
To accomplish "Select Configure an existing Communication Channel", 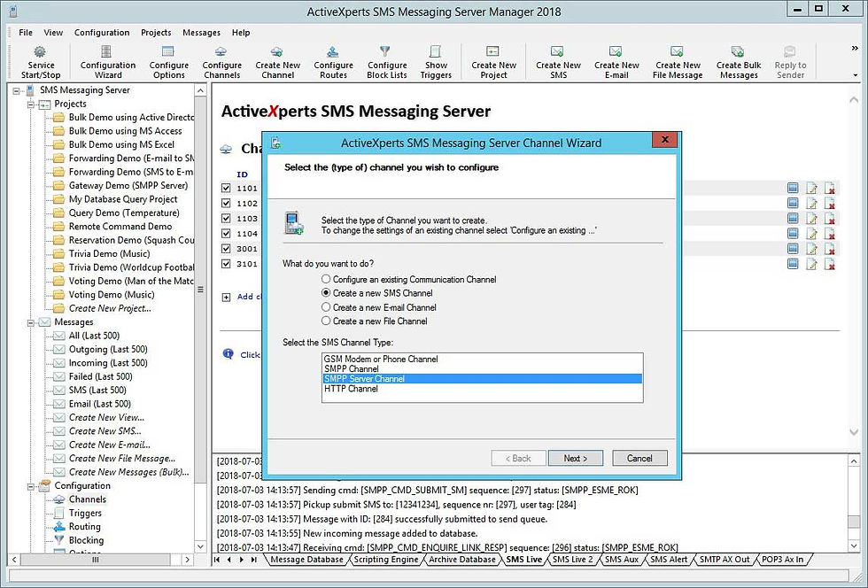I will click(x=326, y=279).
